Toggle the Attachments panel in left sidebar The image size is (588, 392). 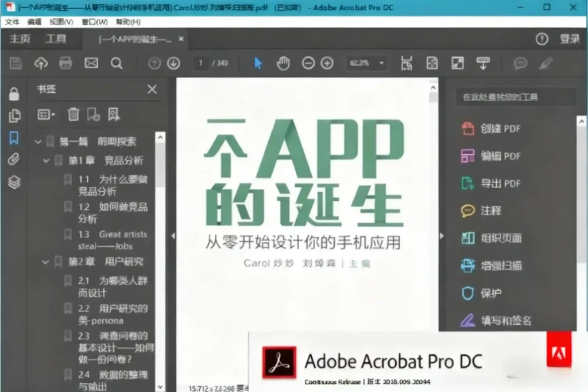point(14,160)
